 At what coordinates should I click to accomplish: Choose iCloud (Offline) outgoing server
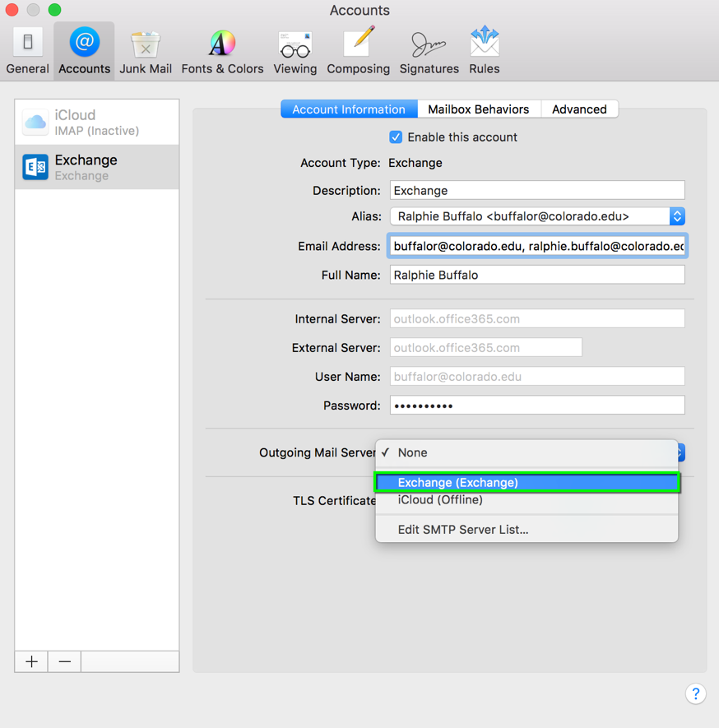[526, 500]
